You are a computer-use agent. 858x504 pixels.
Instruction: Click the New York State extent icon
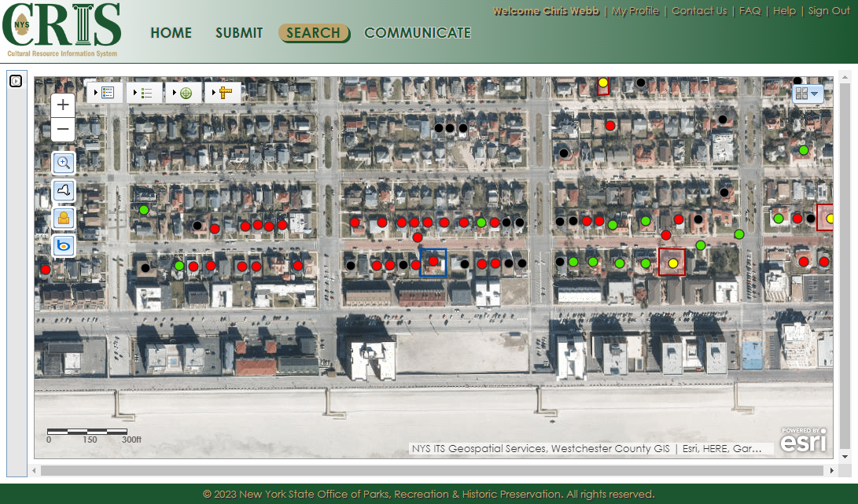pyautogui.click(x=63, y=190)
